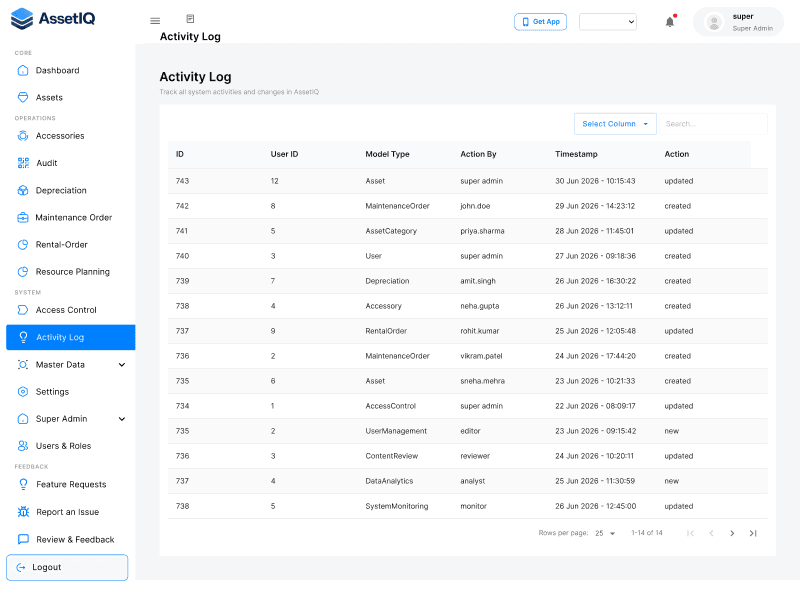This screenshot has width=800, height=593.
Task: Click the Dashboard home icon
Action: 23,70
